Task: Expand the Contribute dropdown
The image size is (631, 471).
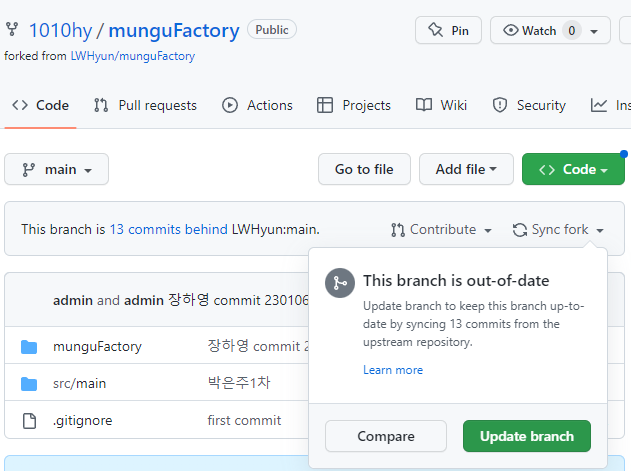Action: click(x=441, y=229)
